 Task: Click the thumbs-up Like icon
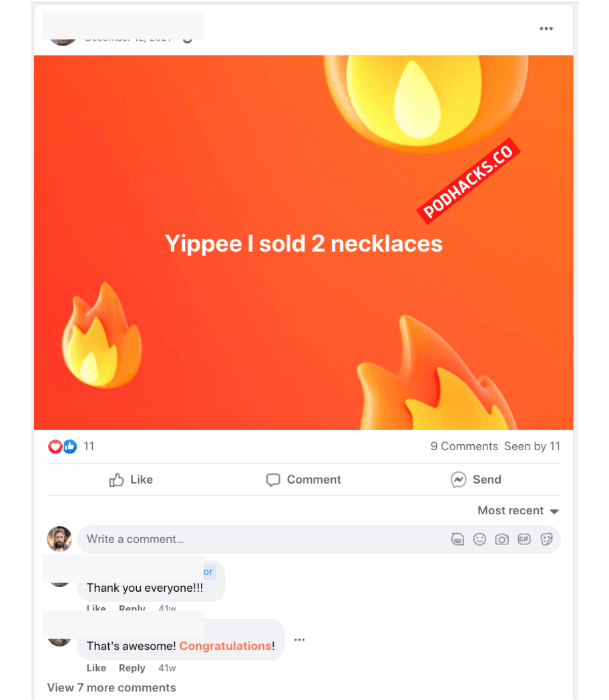point(116,480)
